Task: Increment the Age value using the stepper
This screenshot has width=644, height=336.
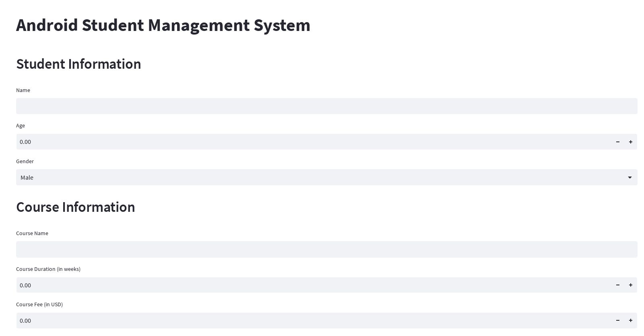Action: click(x=631, y=142)
